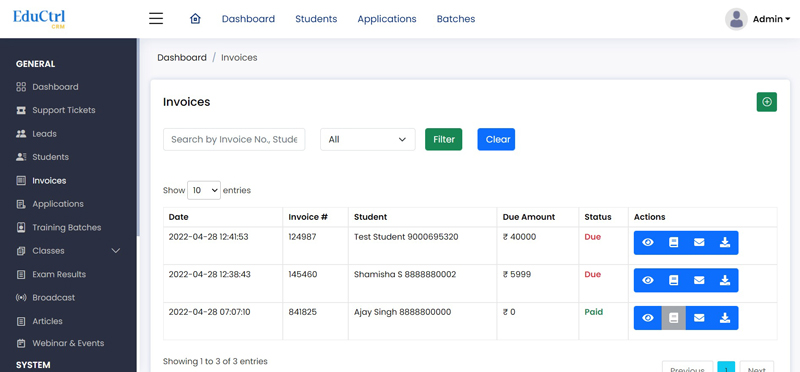This screenshot has width=800, height=372.
Task: View Shamisha S invoice via eye icon
Action: click(x=647, y=280)
